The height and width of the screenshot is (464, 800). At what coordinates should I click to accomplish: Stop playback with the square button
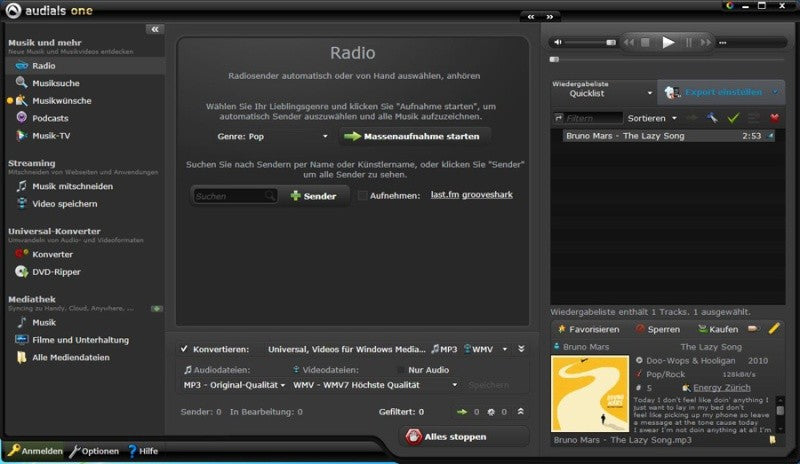pyautogui.click(x=645, y=42)
